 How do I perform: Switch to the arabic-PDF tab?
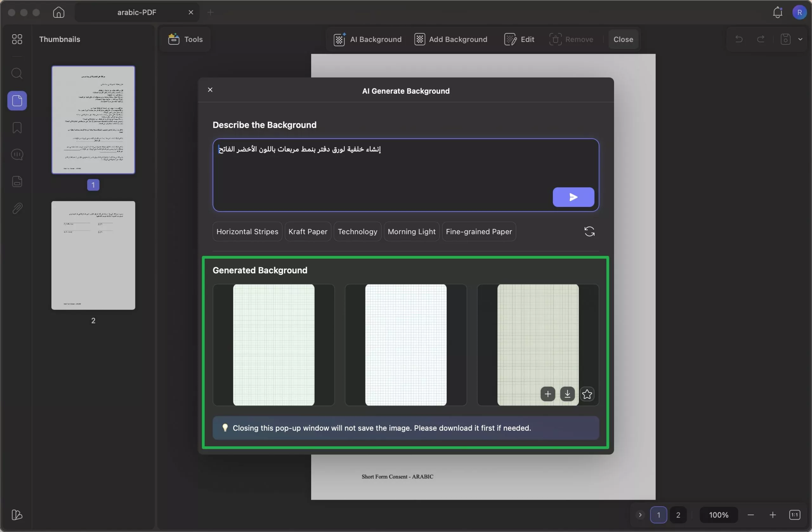(x=136, y=13)
